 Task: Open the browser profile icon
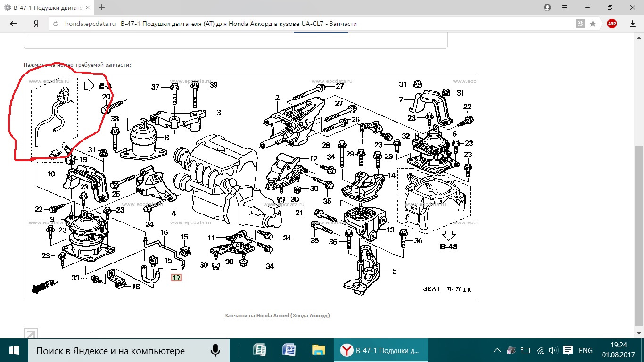click(x=547, y=8)
